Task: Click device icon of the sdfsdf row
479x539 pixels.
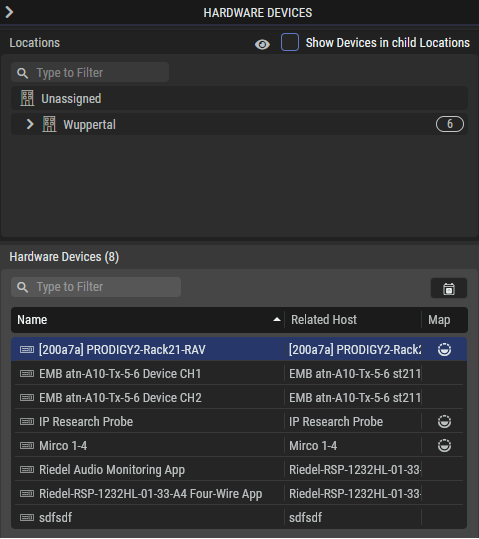Action: [x=27, y=517]
